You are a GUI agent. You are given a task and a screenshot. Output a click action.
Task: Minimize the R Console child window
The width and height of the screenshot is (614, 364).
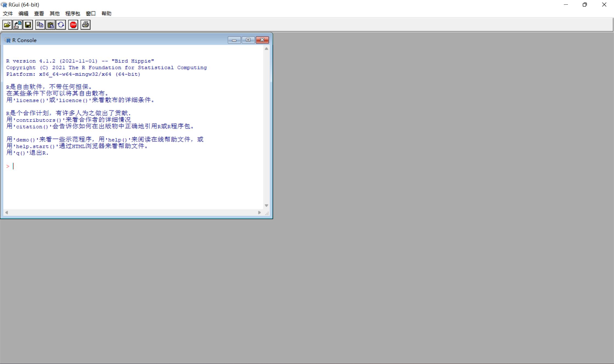234,40
